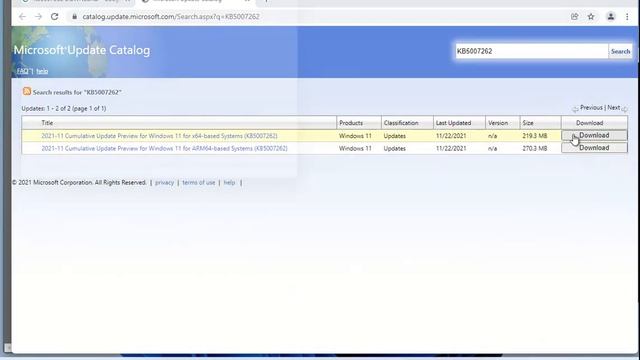Open the help link in header

(42, 71)
